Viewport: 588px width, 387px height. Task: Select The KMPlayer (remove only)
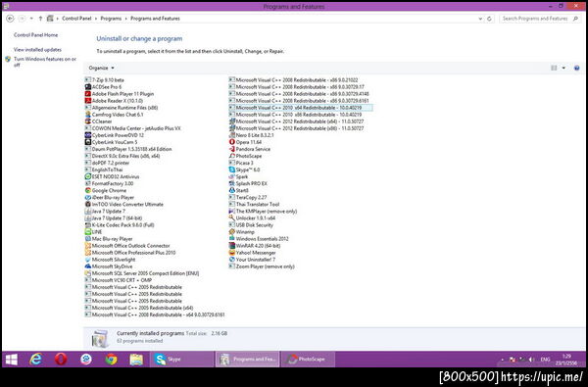coord(263,211)
